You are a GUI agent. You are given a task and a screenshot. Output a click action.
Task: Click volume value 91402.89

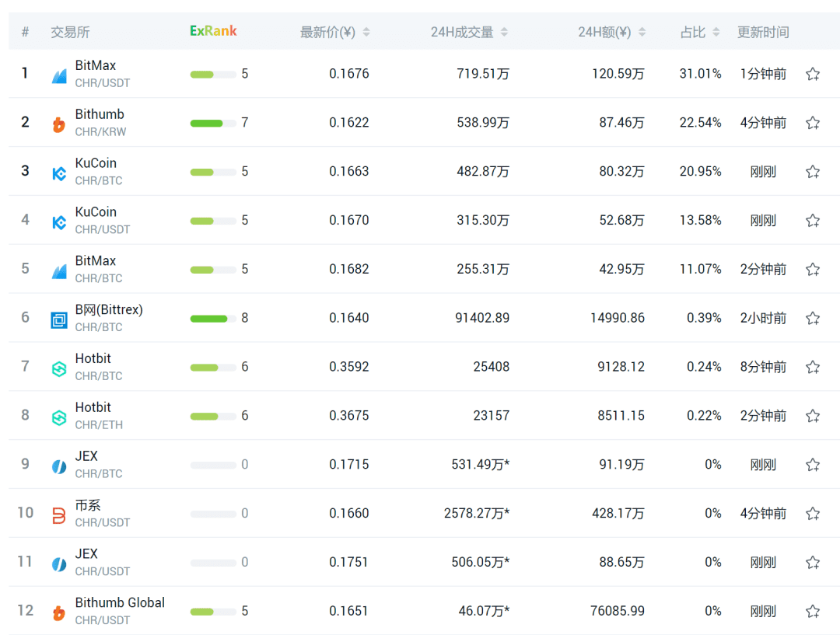pos(482,318)
